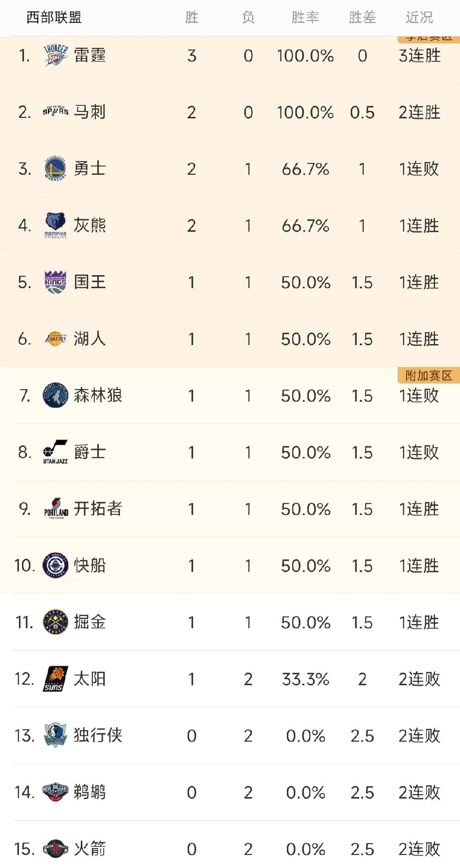Tap the Denver Nuggets logo
Screen dimensions: 460x868
coord(55,622)
